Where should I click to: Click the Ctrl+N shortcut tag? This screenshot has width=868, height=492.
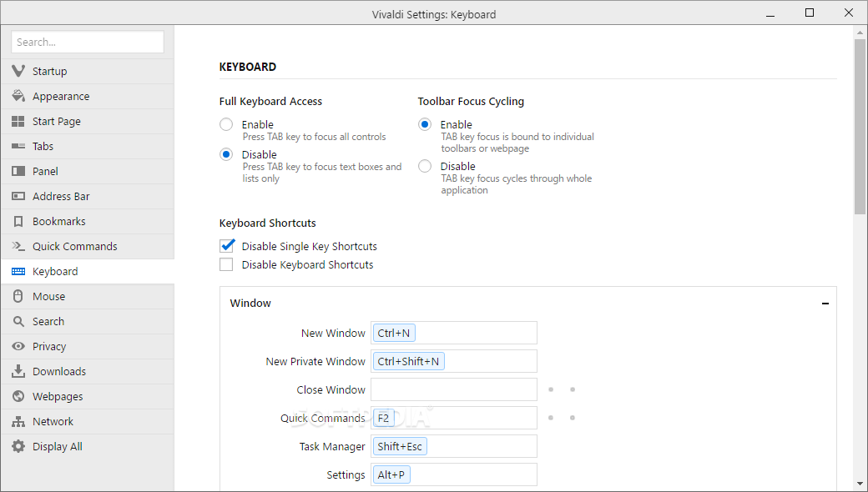point(394,333)
